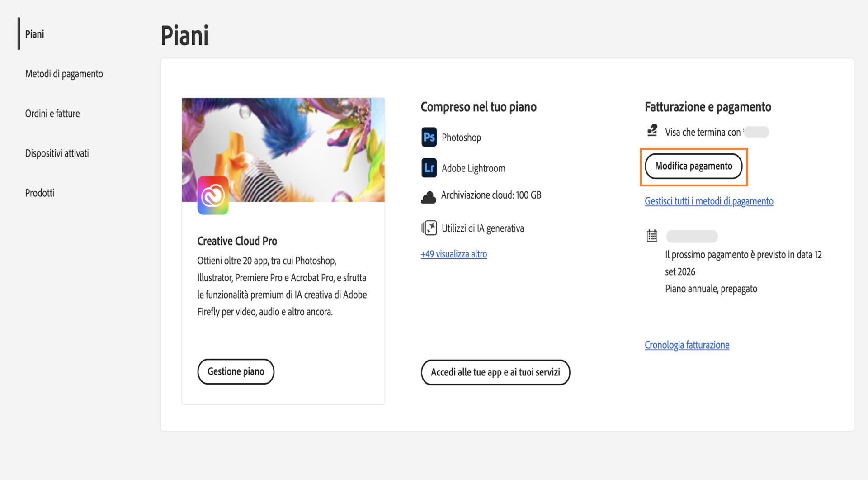Click the payment card icon near Visa details
The image size is (868, 480).
651,131
